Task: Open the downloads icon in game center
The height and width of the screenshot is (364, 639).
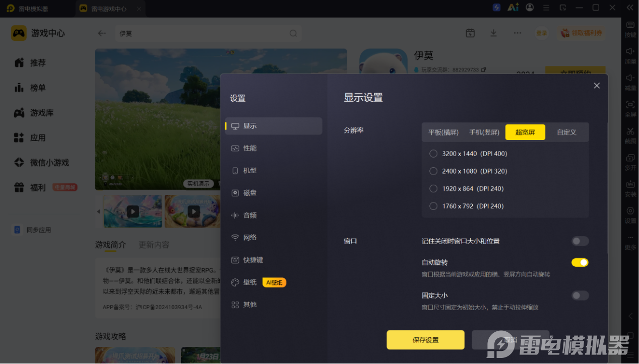Action: tap(494, 33)
